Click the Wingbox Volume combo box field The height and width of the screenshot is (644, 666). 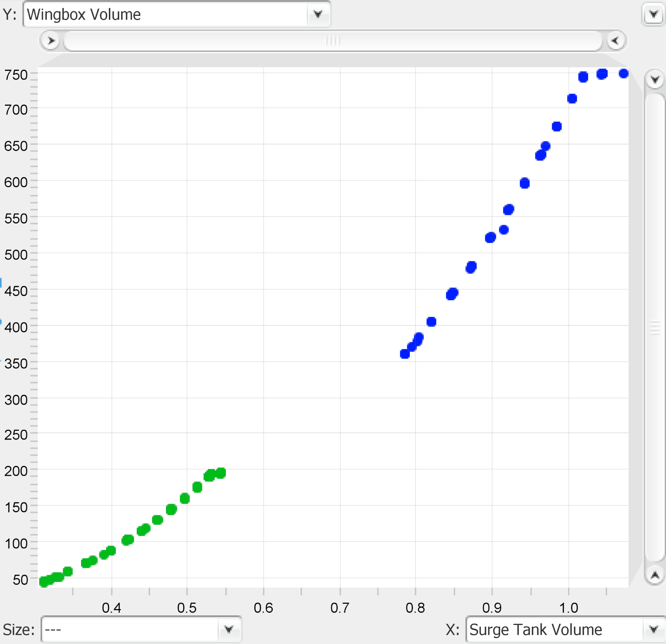coord(166,14)
